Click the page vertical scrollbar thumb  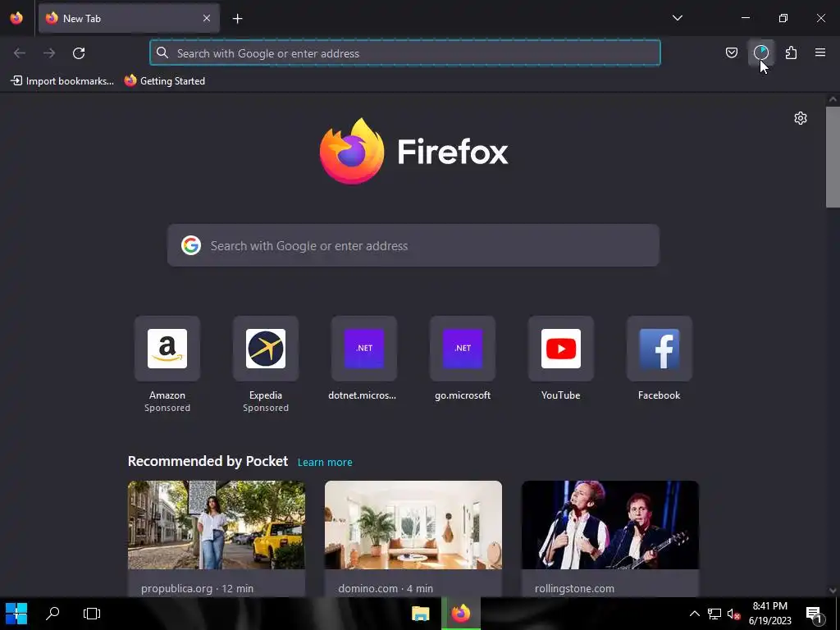[x=833, y=157]
